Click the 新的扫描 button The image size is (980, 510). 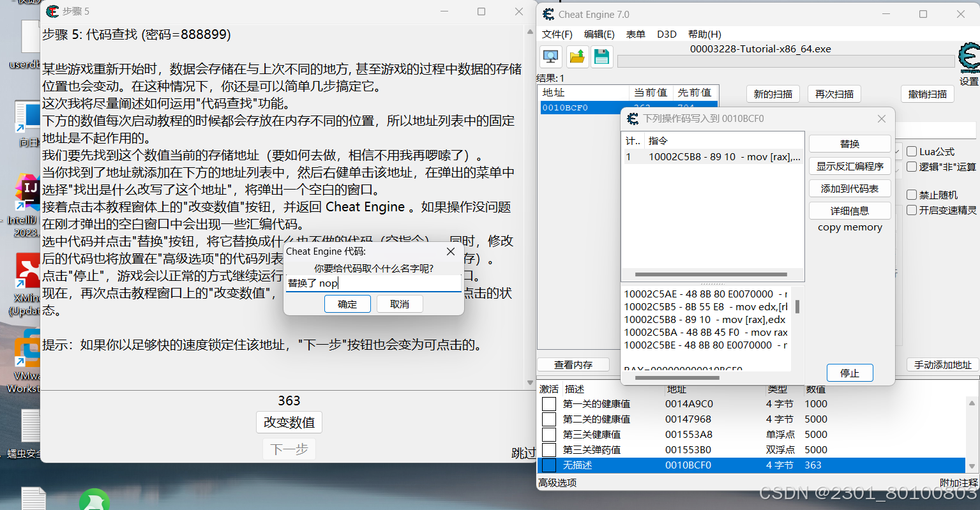773,94
